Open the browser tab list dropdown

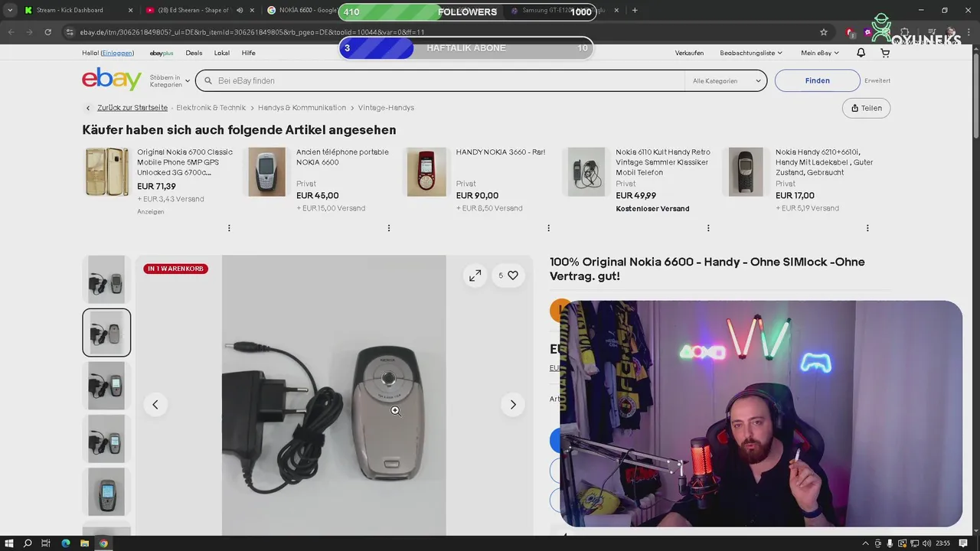(9, 10)
